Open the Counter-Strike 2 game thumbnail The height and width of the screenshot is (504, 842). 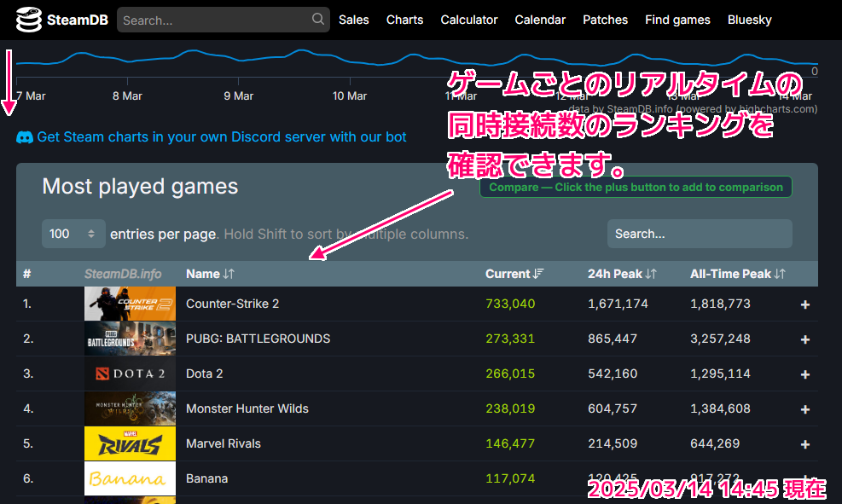coord(130,304)
